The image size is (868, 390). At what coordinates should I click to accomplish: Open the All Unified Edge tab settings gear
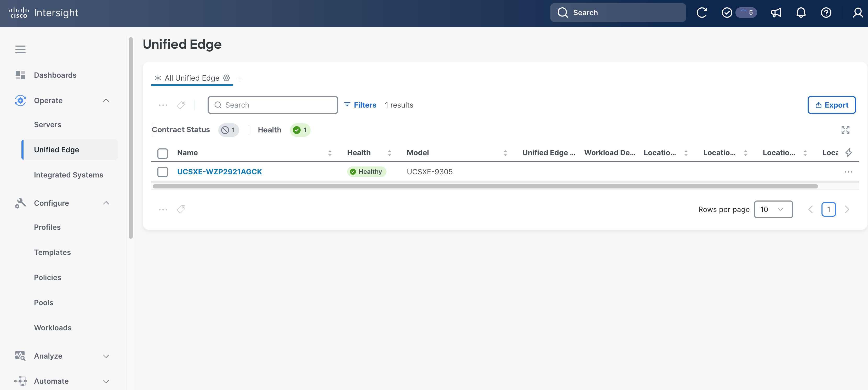pyautogui.click(x=226, y=78)
